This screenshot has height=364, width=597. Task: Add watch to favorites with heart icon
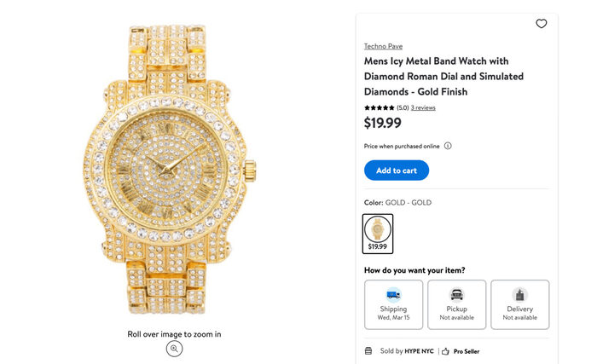[x=541, y=24]
